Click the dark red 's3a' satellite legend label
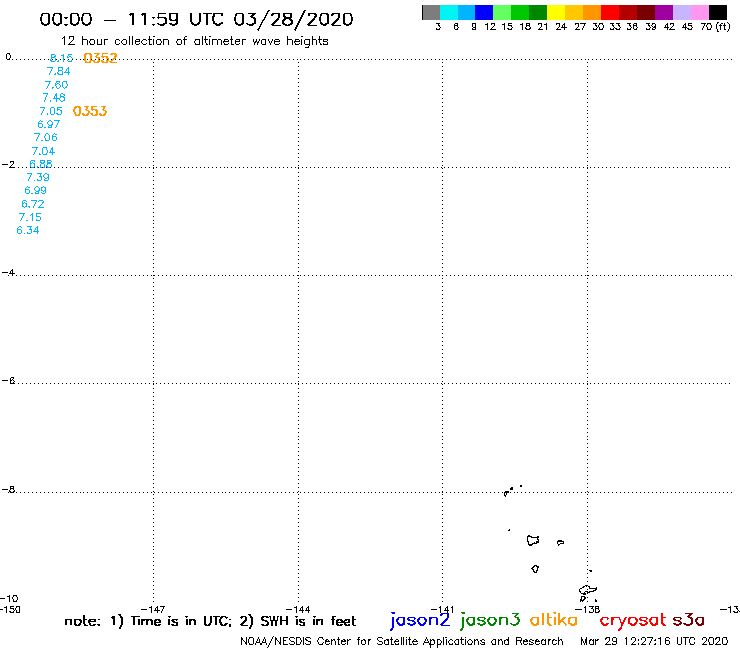740x650 pixels. tap(688, 620)
